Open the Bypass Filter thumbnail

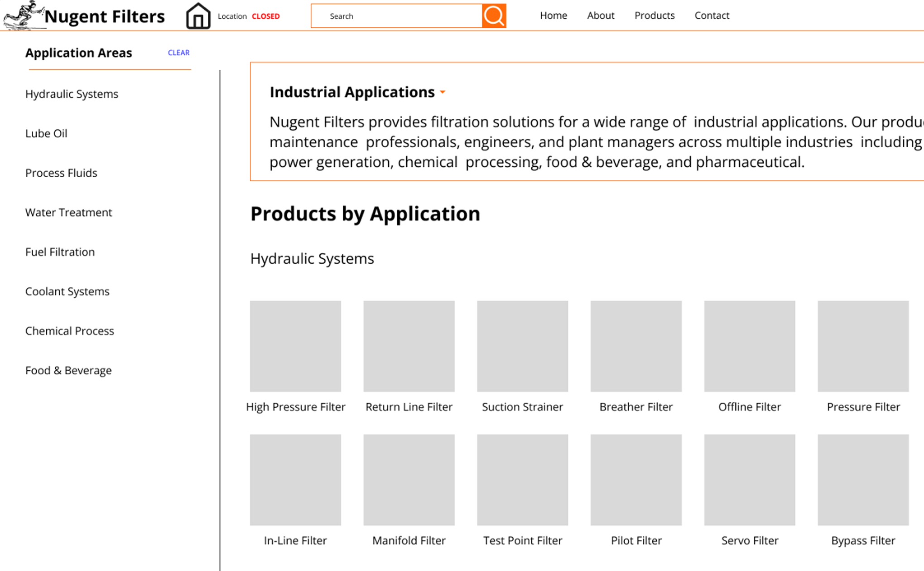(863, 480)
